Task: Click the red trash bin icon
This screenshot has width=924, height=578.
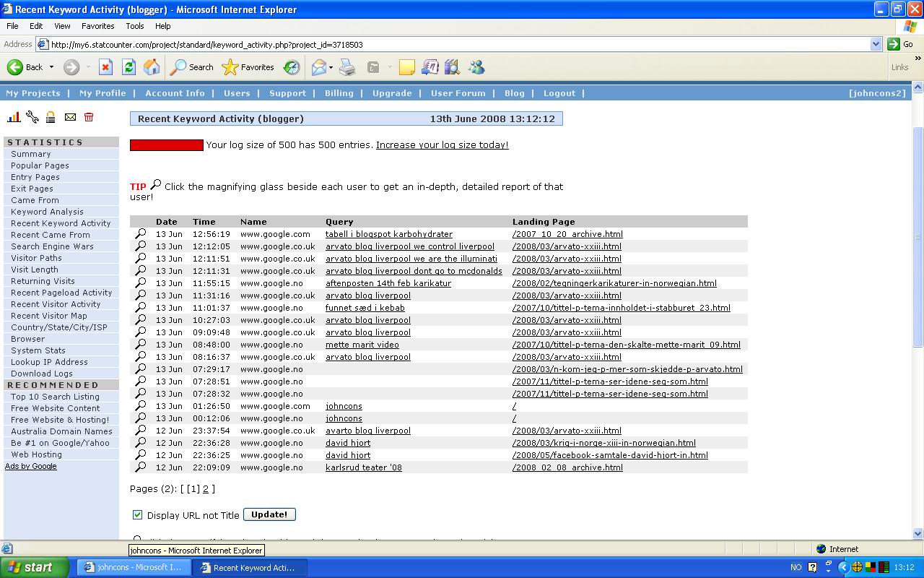Action: click(89, 116)
